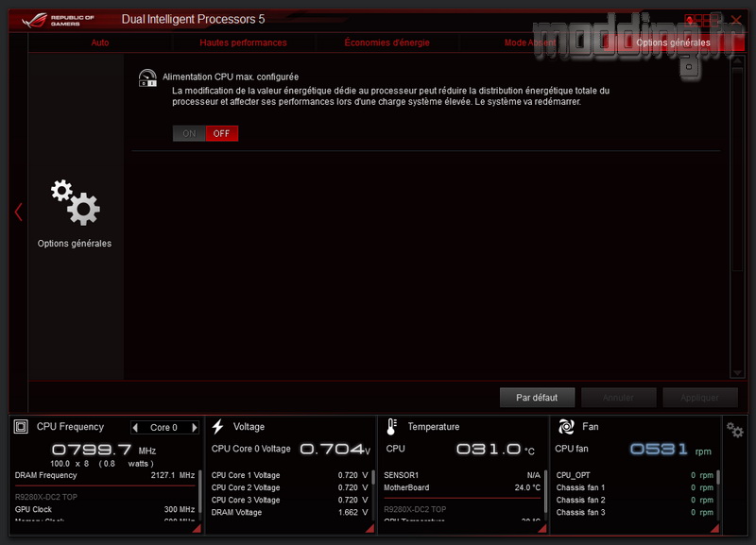The width and height of the screenshot is (756, 545).
Task: Click the DRAM Frequency row
Action: [105, 475]
